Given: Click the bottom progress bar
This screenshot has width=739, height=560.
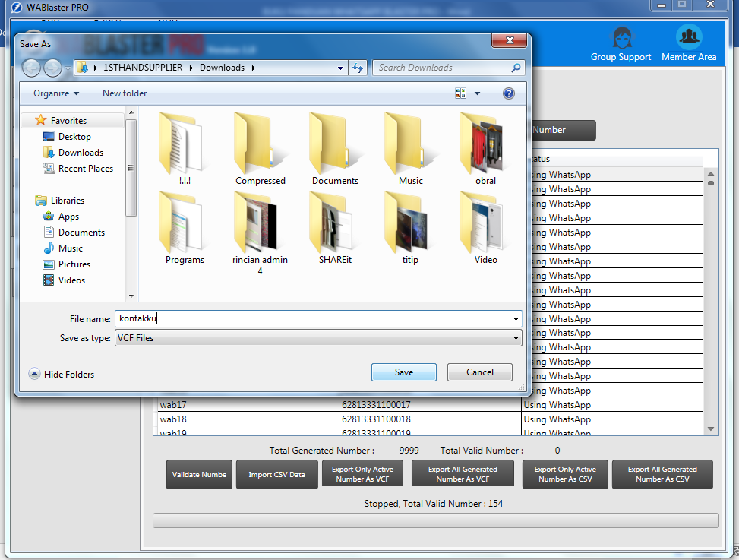Looking at the screenshot, I should coord(435,520).
